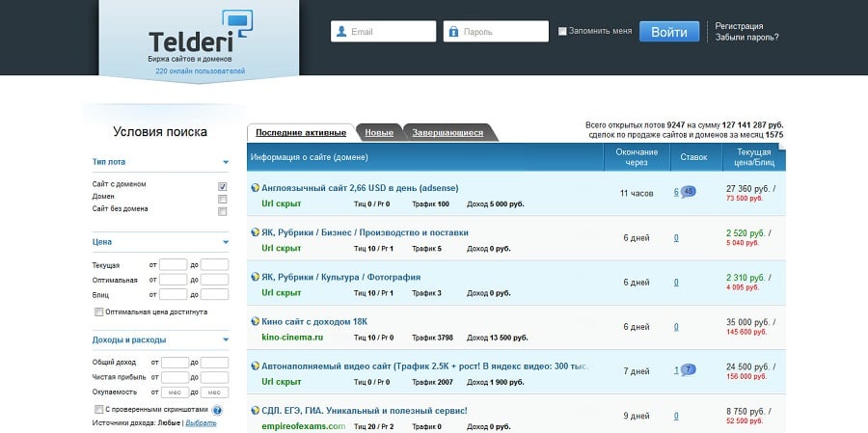Uncheck the Сайт с доменом checkbox
Viewport: 868px width, 433px height.
coord(223,186)
